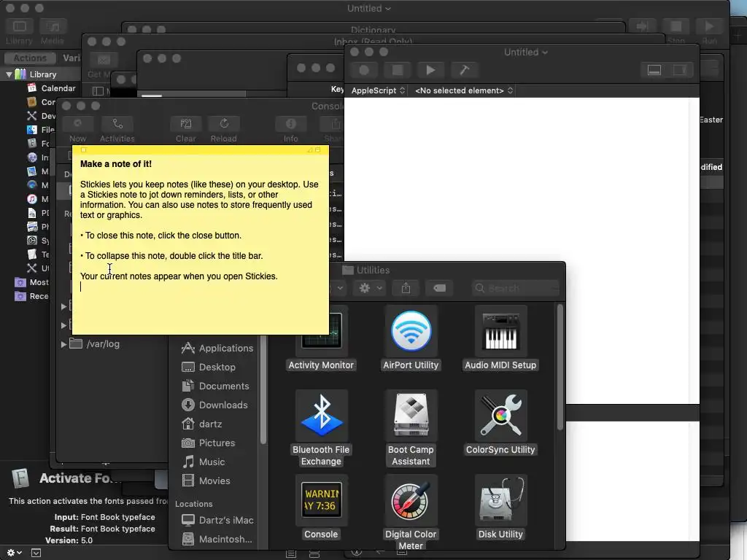Open the Action gear dropdown in Utilities
The width and height of the screenshot is (747, 560).
pyautogui.click(x=369, y=288)
